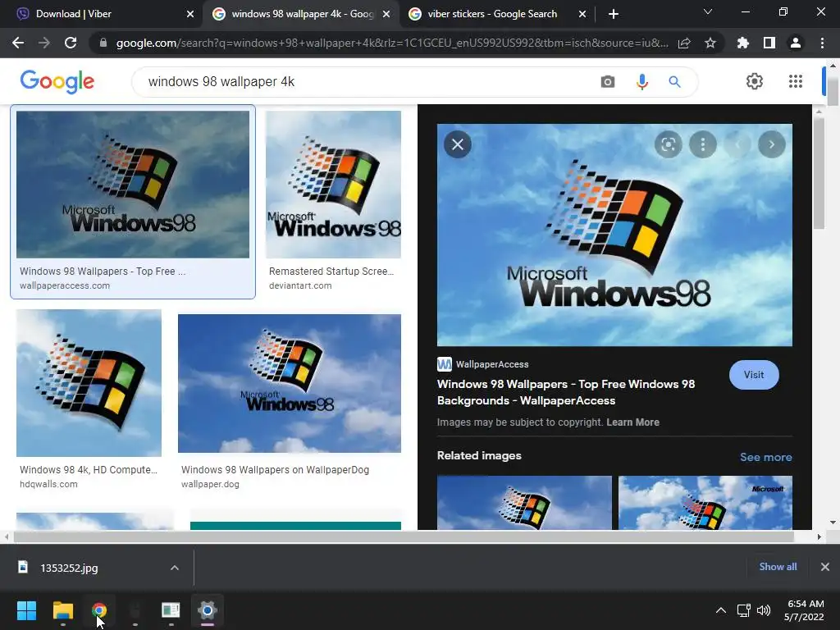The width and height of the screenshot is (840, 630).
Task: Open downloaded file 1353252.jpg
Action: [69, 568]
